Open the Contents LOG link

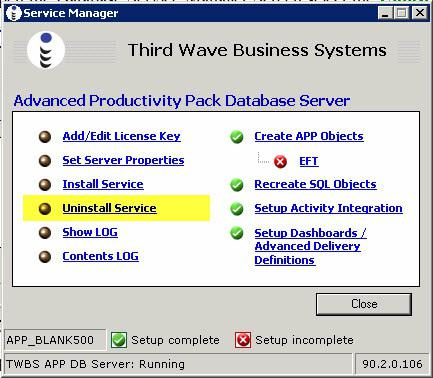pos(101,256)
